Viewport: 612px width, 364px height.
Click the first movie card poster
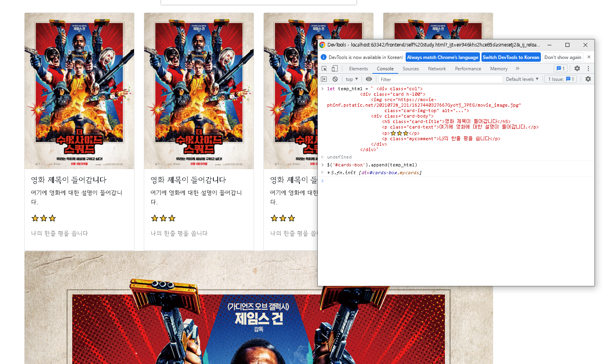coord(79,91)
